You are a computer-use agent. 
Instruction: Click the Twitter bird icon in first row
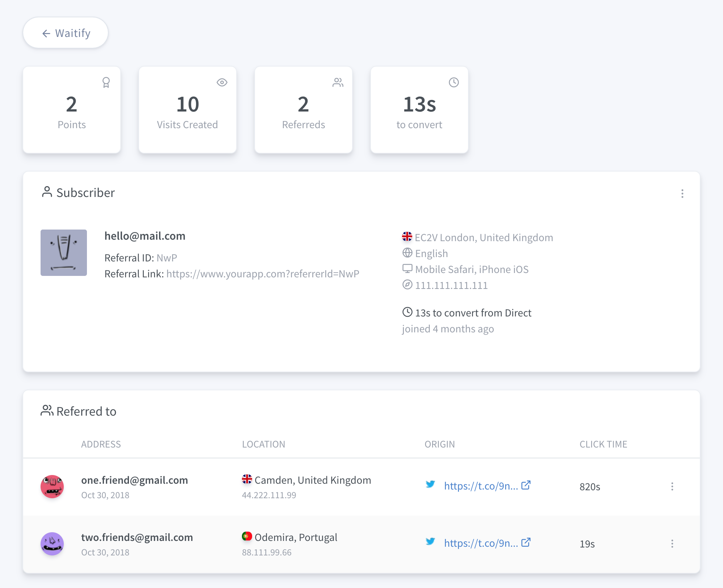[x=430, y=484]
